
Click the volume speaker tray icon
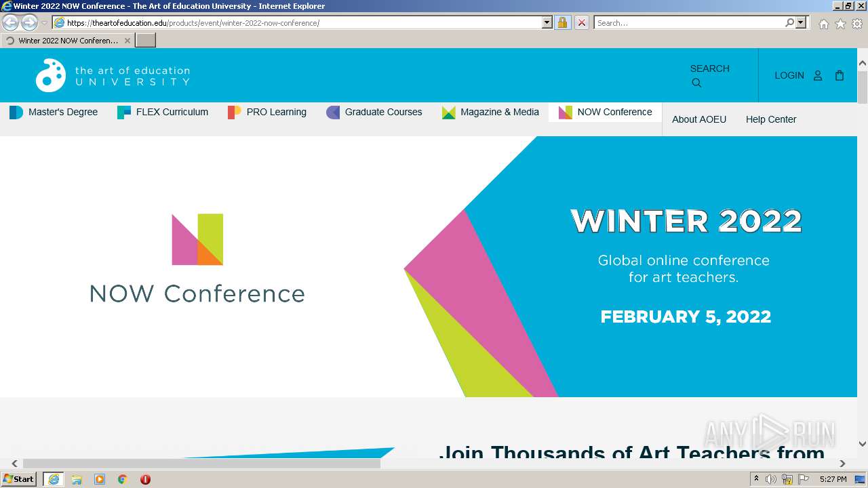771,479
